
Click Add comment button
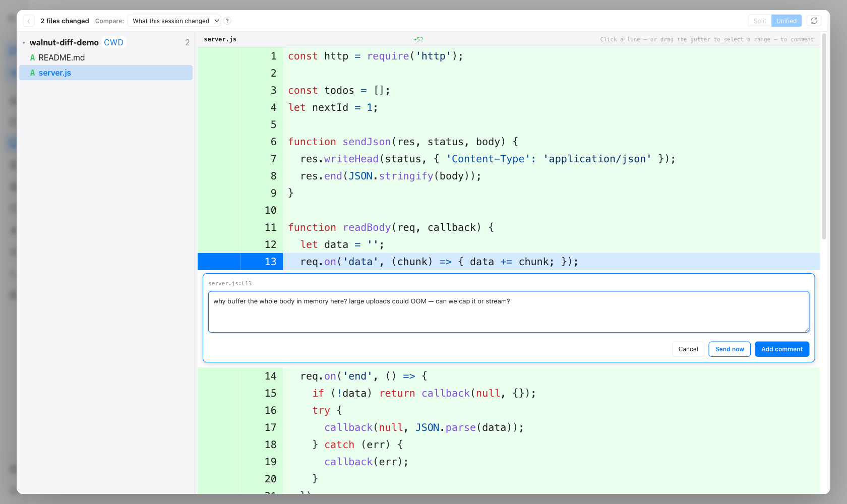(781, 349)
